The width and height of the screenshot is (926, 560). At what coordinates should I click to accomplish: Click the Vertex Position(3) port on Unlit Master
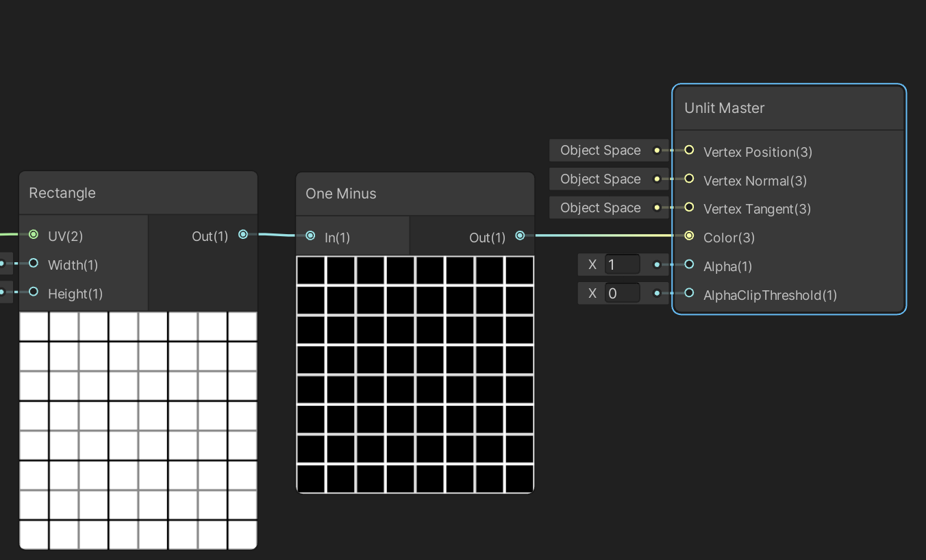tap(689, 150)
